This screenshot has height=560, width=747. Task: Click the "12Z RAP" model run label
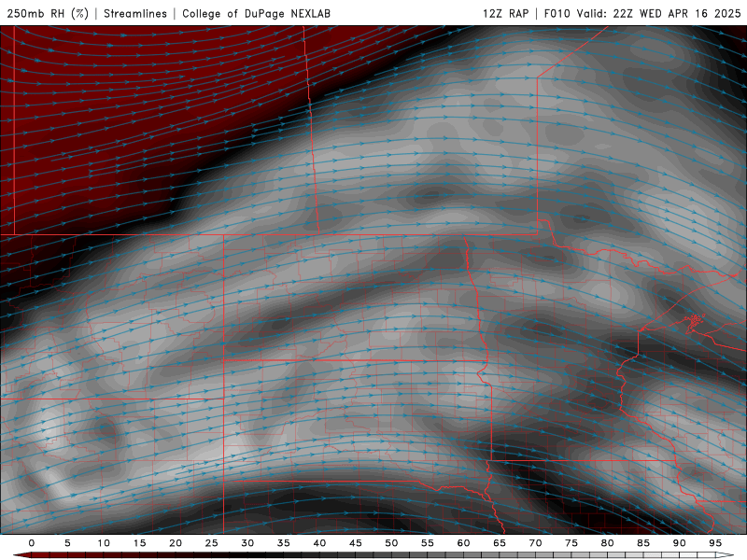(x=505, y=13)
